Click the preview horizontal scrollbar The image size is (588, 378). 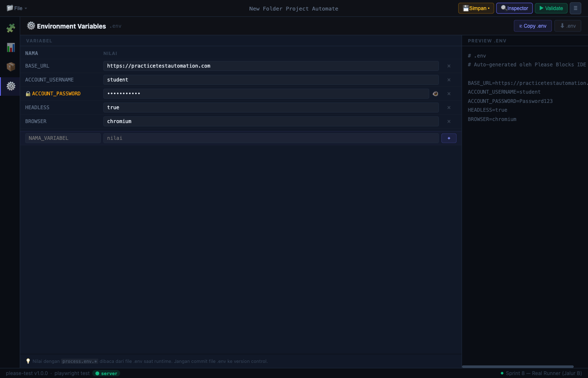pos(518,367)
